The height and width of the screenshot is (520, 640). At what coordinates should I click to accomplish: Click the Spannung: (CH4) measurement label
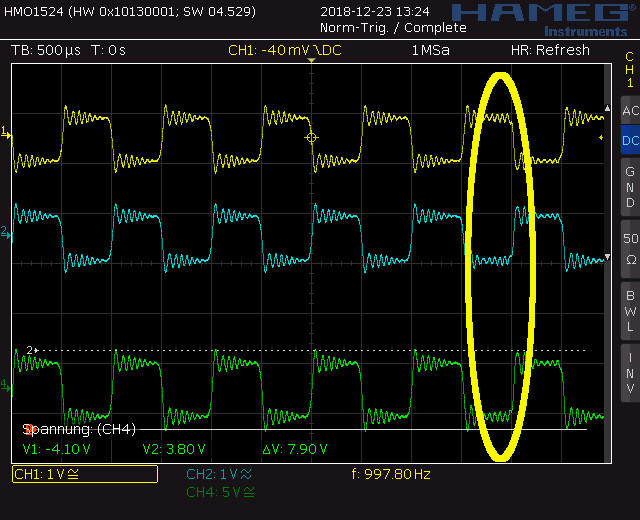click(x=79, y=429)
